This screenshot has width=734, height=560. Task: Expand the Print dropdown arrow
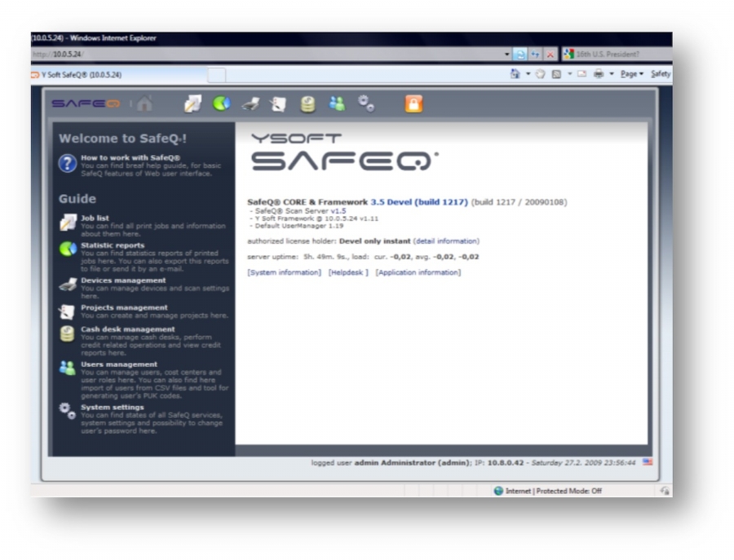[612, 74]
